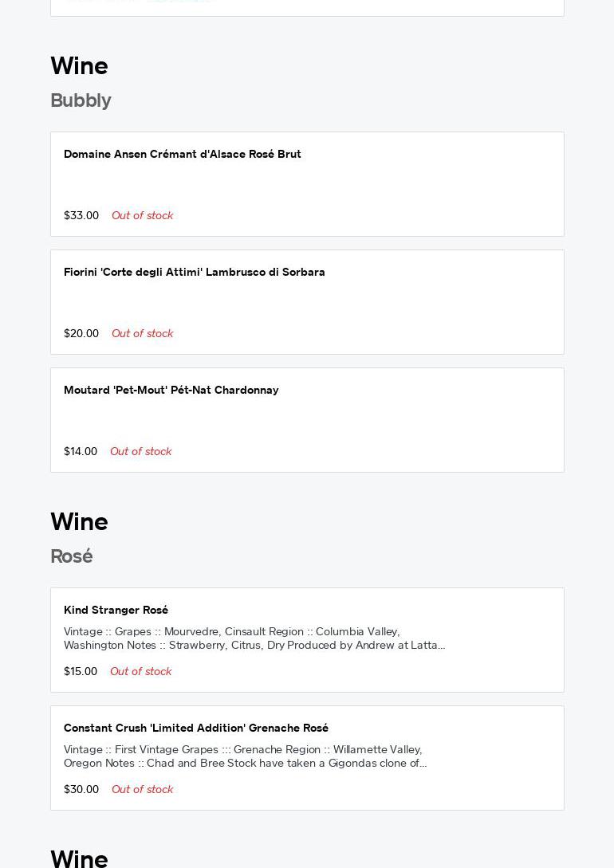This screenshot has width=614, height=868.
Task: Click the $14.00 price of Moutard Chardonnay
Action: [x=81, y=451]
